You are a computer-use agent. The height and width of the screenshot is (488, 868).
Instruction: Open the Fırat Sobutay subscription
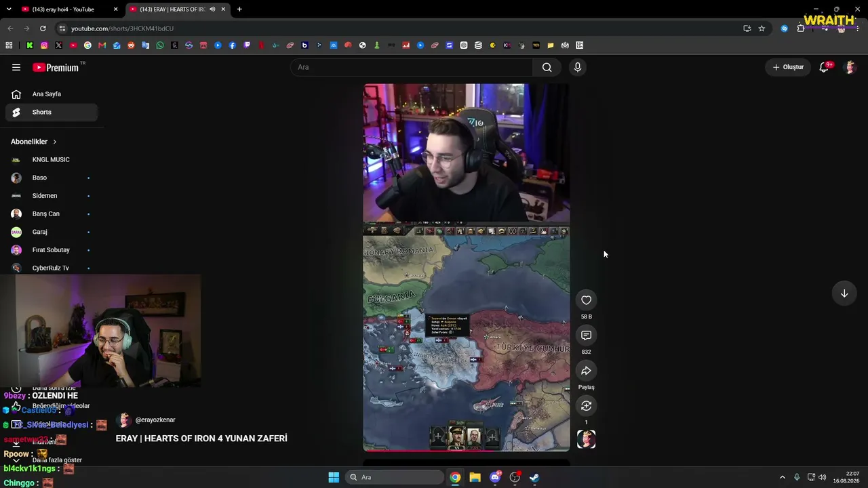(52, 250)
